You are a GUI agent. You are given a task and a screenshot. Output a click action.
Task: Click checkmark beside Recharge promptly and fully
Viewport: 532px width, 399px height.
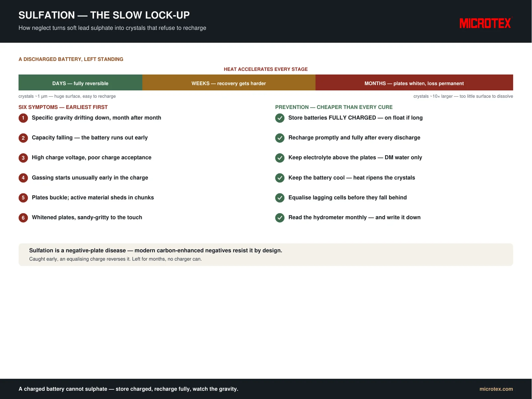[x=280, y=138]
